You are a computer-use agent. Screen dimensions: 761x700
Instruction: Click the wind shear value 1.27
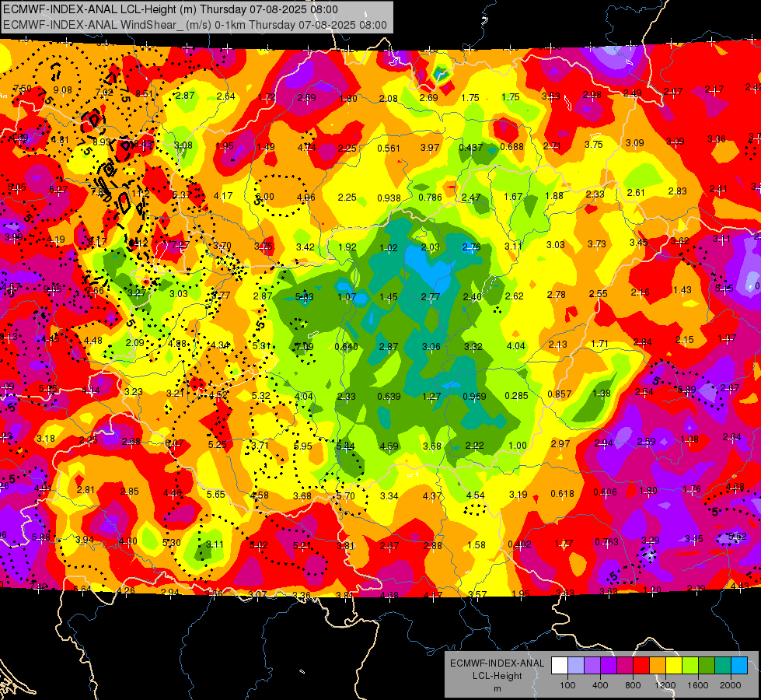pos(431,397)
